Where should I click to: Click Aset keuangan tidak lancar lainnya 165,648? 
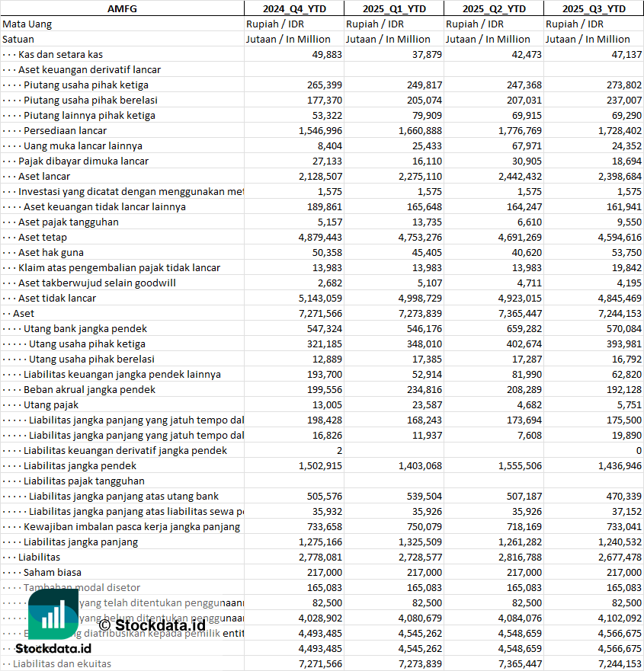tap(425, 206)
